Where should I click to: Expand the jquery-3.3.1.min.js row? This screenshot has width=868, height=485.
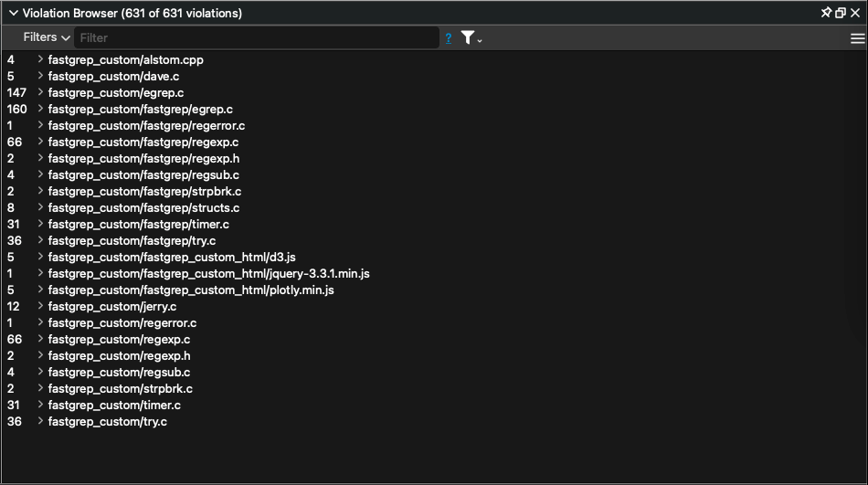point(40,273)
